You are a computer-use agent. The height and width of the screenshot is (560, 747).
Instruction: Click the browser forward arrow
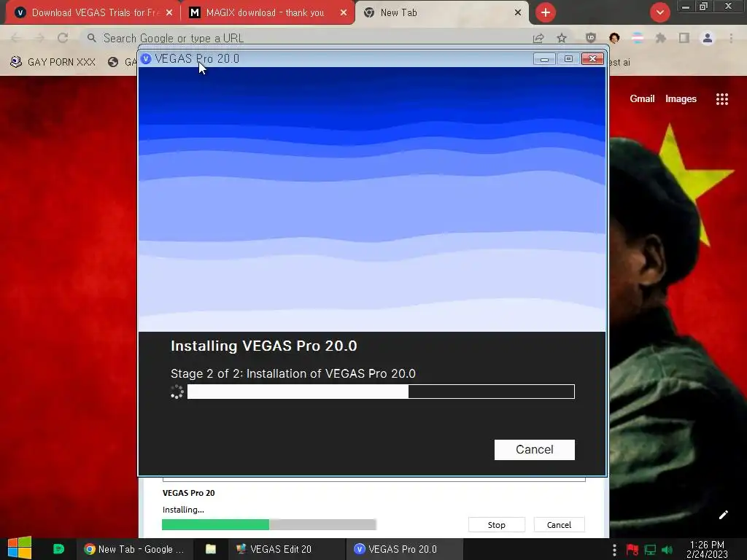pos(39,38)
